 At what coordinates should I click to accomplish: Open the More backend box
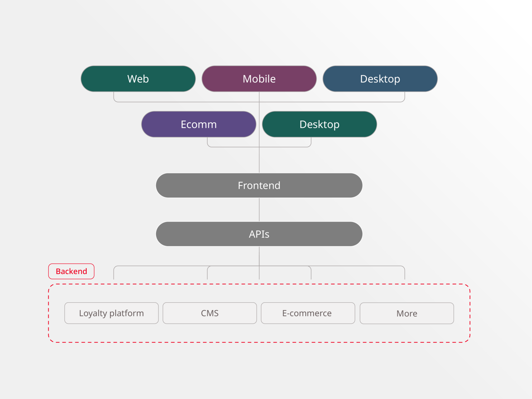click(x=406, y=313)
